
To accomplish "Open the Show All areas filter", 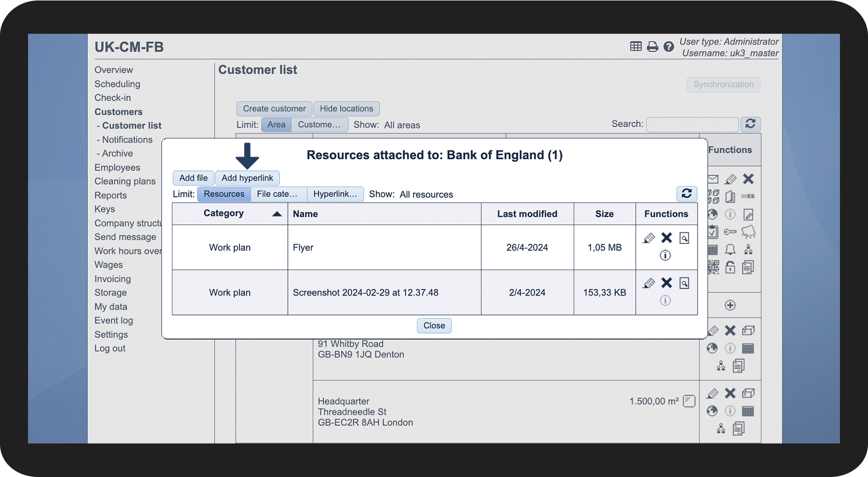I will tap(402, 125).
